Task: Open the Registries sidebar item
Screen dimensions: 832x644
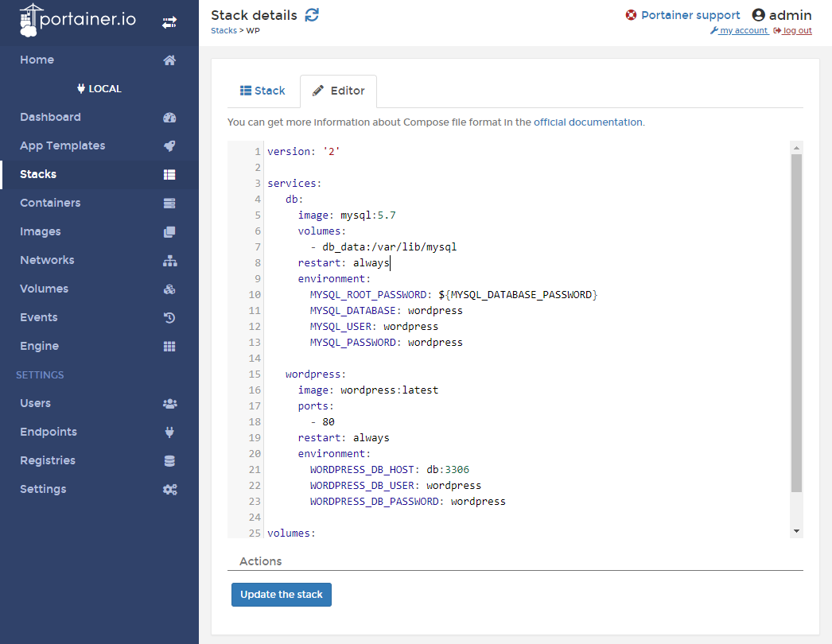Action: coord(48,461)
